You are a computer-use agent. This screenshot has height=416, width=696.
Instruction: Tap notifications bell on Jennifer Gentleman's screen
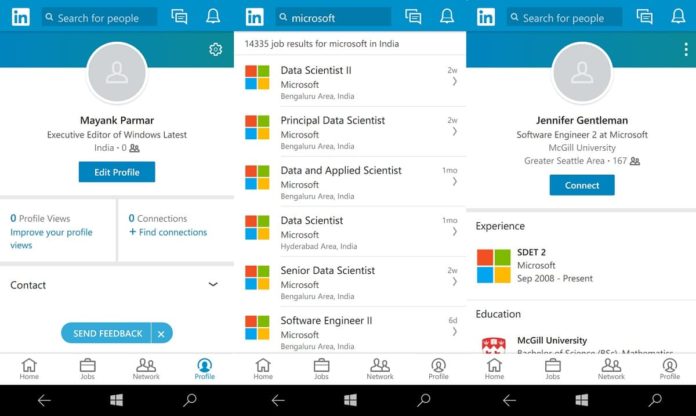pos(678,17)
